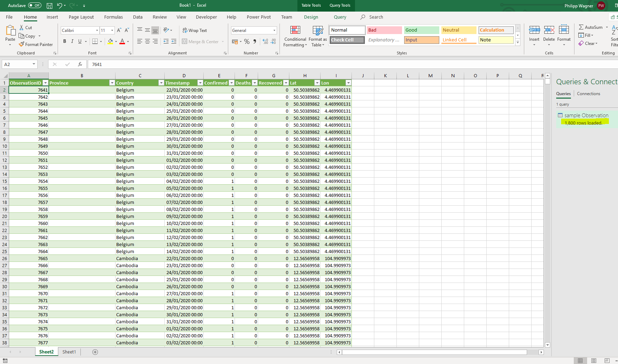Open General number format dropdown
Viewport: 618px width, 364px height.
274,31
